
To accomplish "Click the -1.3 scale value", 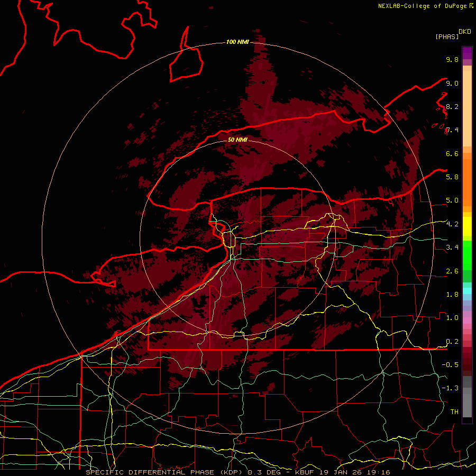I will pyautogui.click(x=450, y=388).
